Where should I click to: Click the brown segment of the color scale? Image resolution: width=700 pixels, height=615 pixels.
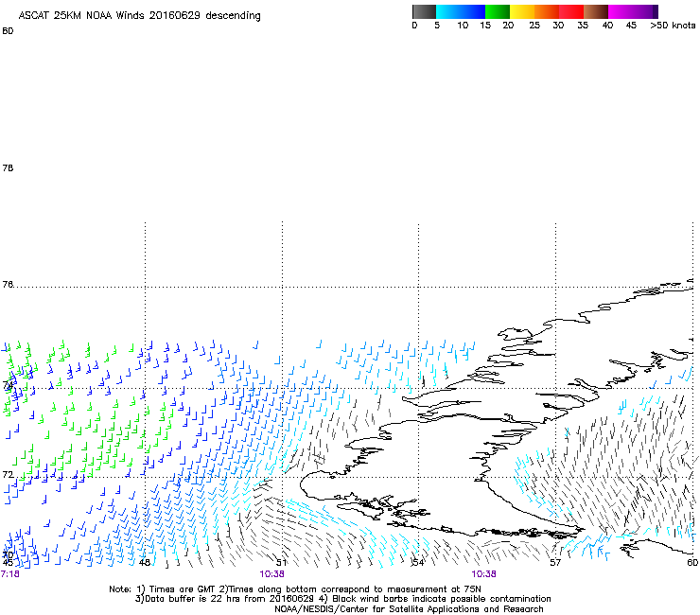[596, 11]
